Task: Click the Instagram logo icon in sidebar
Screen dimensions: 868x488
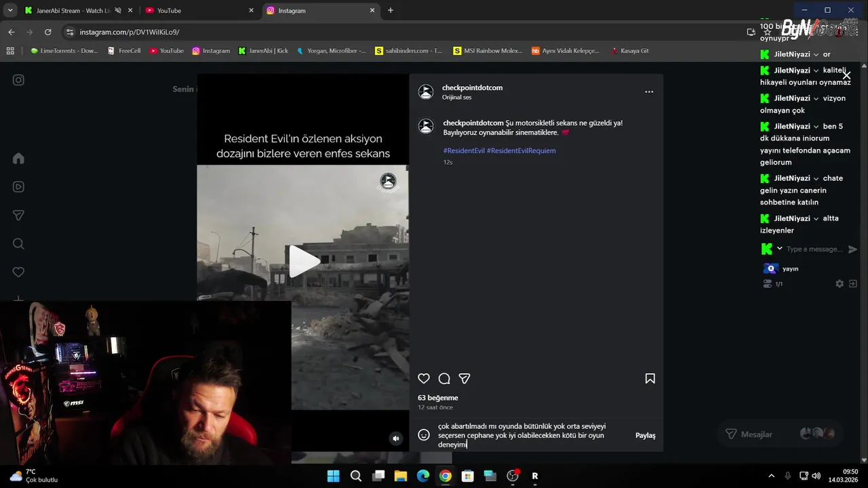Action: tap(18, 80)
